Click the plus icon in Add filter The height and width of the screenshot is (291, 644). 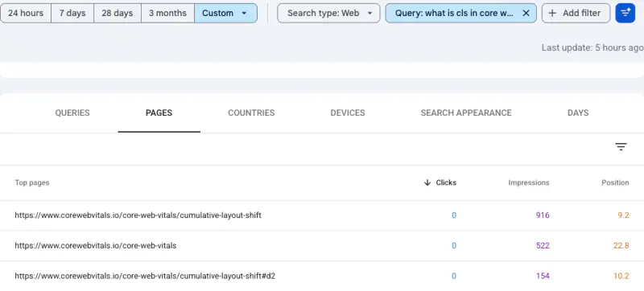pyautogui.click(x=552, y=13)
